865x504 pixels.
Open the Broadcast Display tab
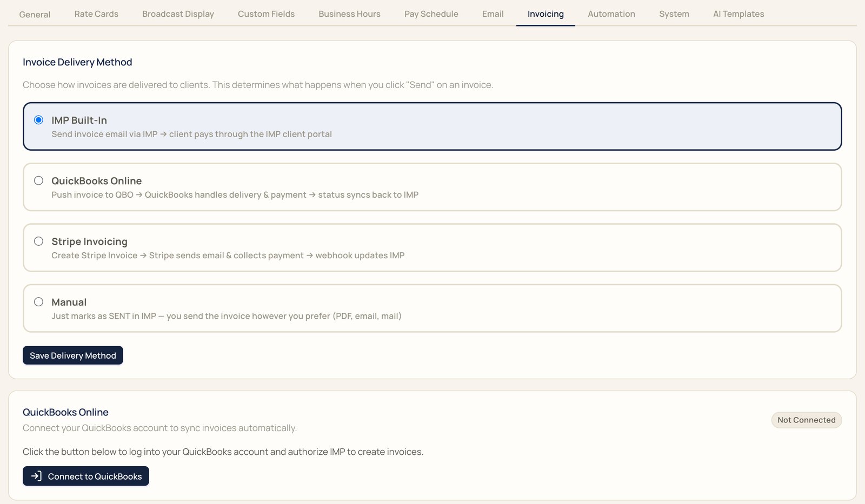coord(178,14)
